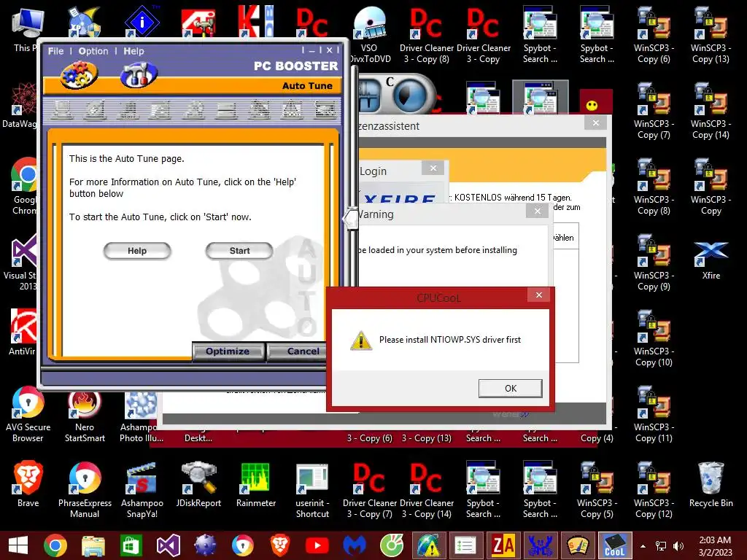Click the yellow smiley desktop icon
The image size is (747, 560).
(x=595, y=102)
